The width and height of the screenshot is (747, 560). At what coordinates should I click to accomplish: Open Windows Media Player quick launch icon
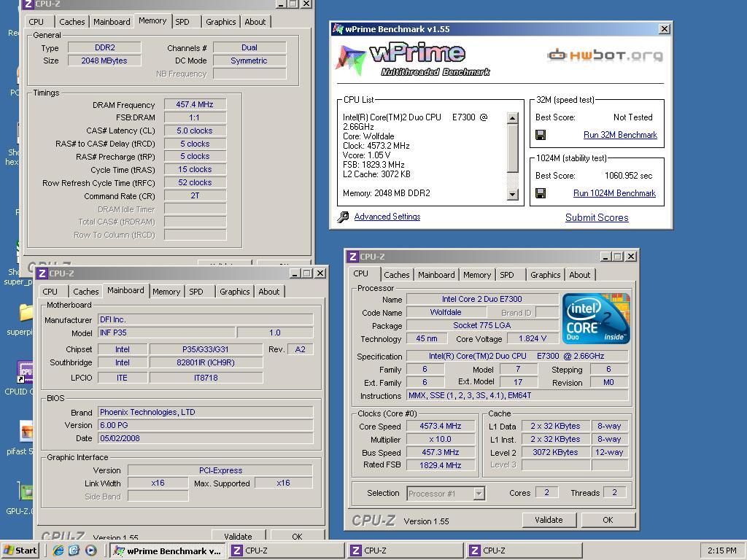click(90, 551)
